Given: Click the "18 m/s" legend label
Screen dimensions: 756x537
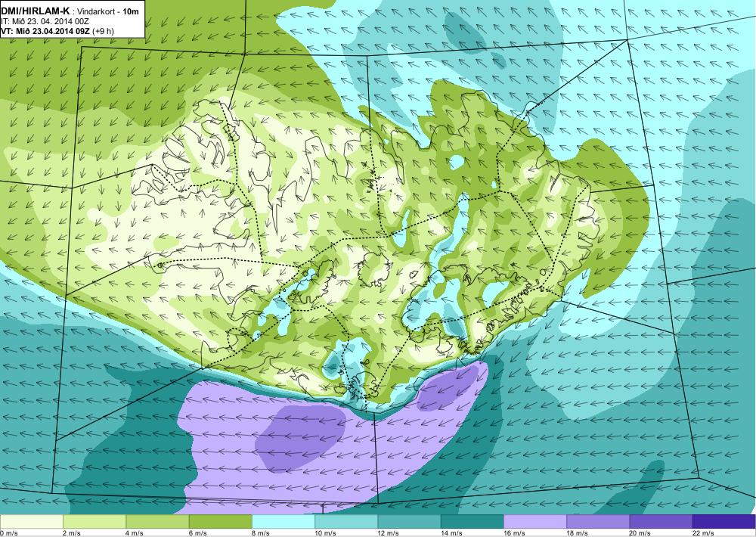Looking at the screenshot, I should click(577, 533).
